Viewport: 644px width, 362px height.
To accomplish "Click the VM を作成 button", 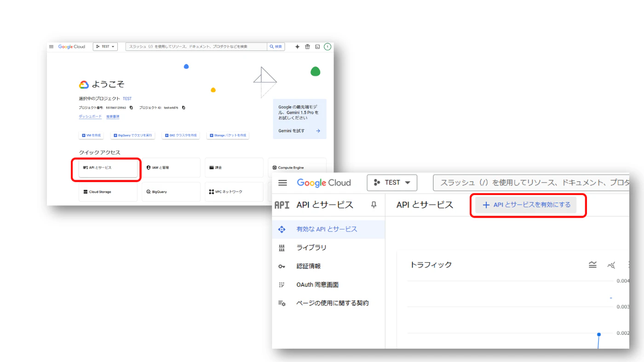I will pyautogui.click(x=91, y=135).
